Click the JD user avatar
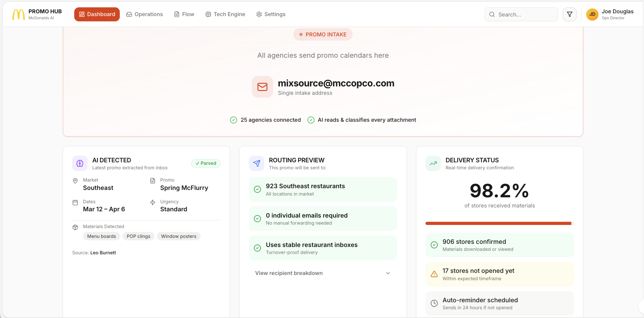644x318 pixels. pyautogui.click(x=592, y=14)
